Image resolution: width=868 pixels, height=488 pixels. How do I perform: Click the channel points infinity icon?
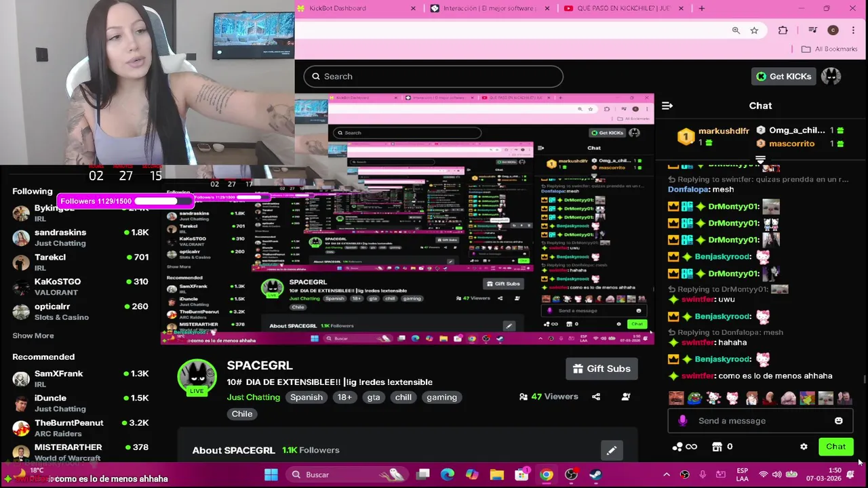(x=684, y=447)
